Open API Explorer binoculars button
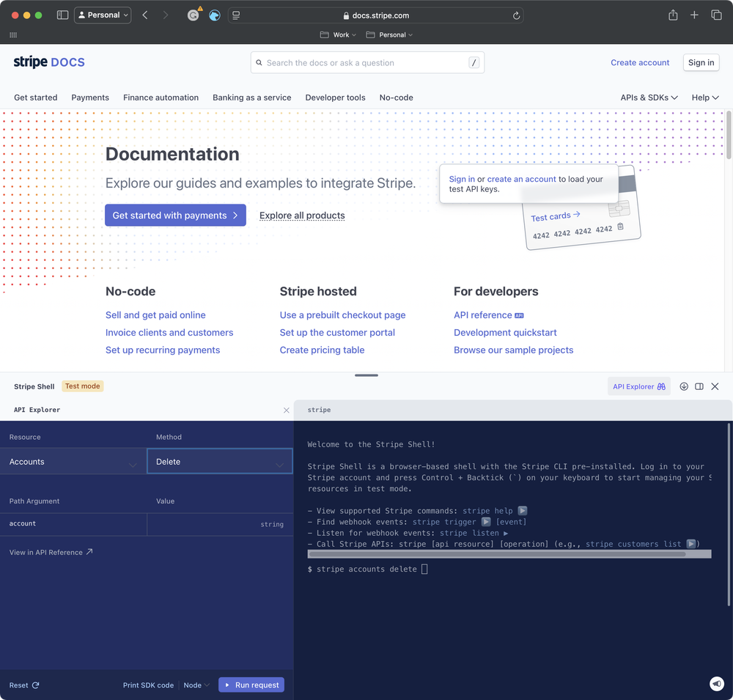 (x=638, y=386)
